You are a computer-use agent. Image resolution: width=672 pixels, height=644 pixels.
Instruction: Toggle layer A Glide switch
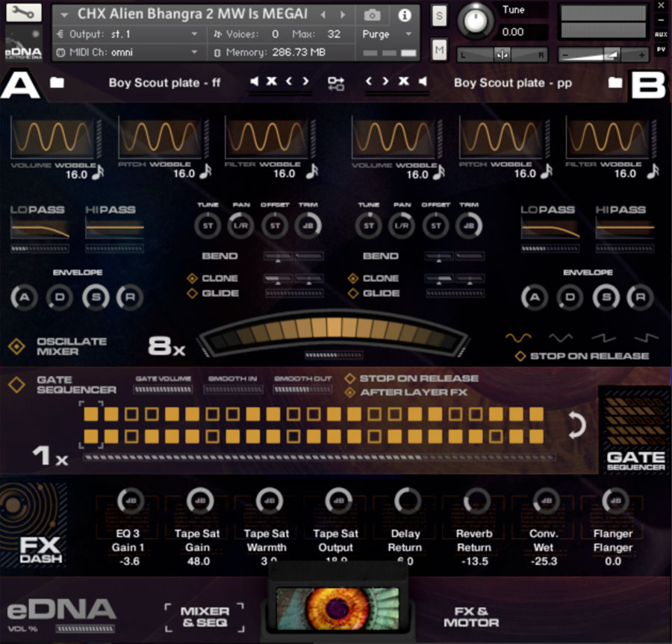(192, 293)
